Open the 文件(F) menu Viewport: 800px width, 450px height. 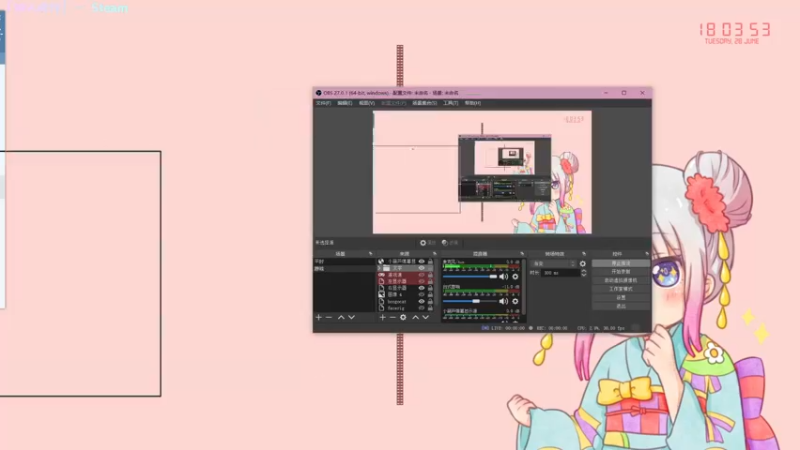coord(323,103)
